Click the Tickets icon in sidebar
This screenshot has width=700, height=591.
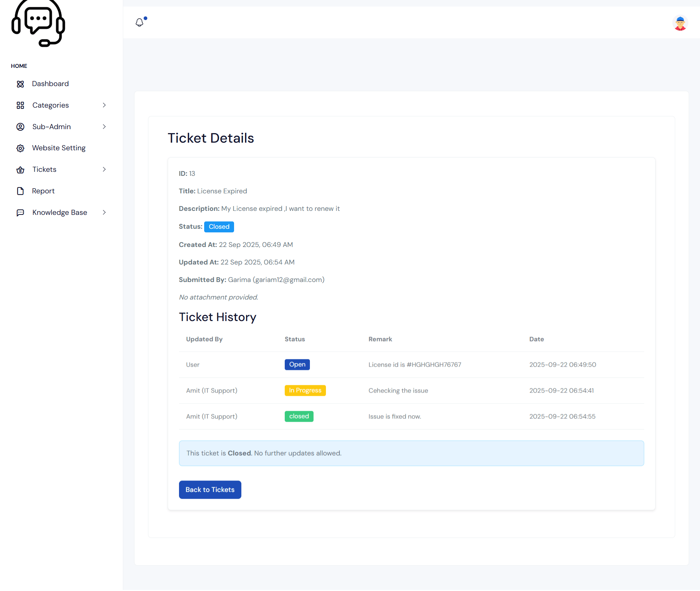click(x=20, y=169)
